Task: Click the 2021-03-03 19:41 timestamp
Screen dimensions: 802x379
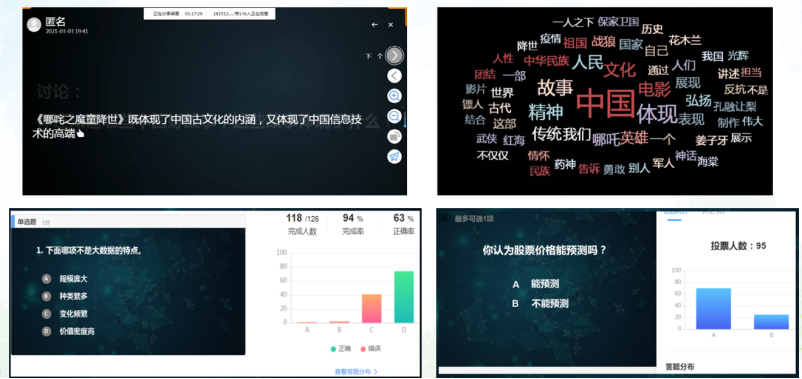Action: click(66, 31)
